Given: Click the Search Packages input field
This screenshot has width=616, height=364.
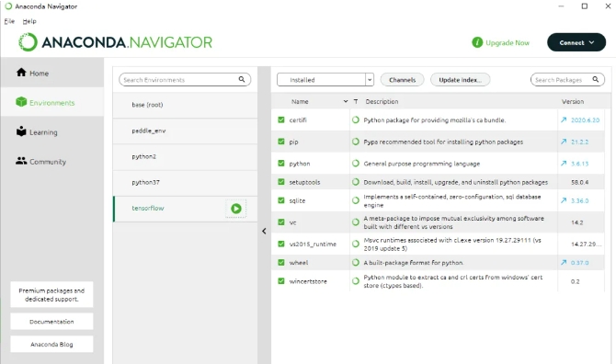Looking at the screenshot, I should tap(562, 80).
